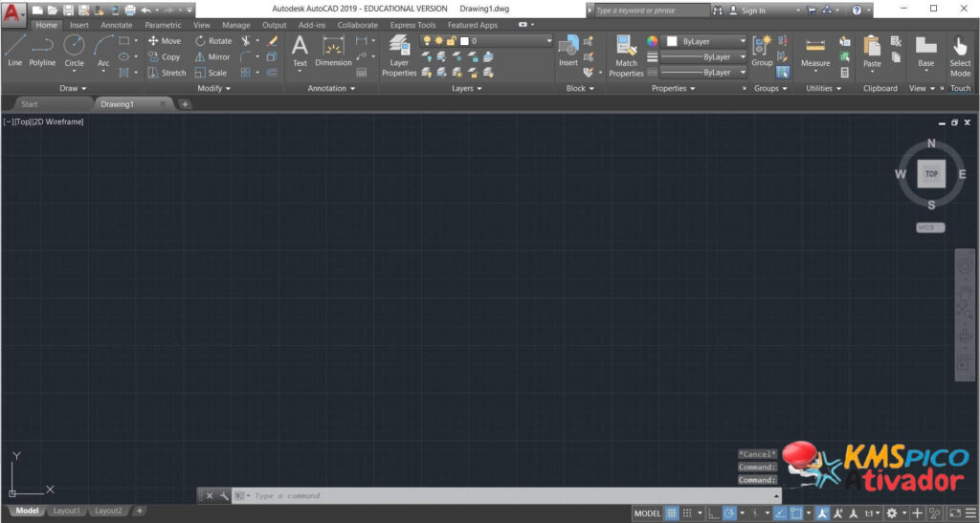Click Match Properties tool
Image resolution: width=980 pixels, height=523 pixels.
pyautogui.click(x=626, y=55)
